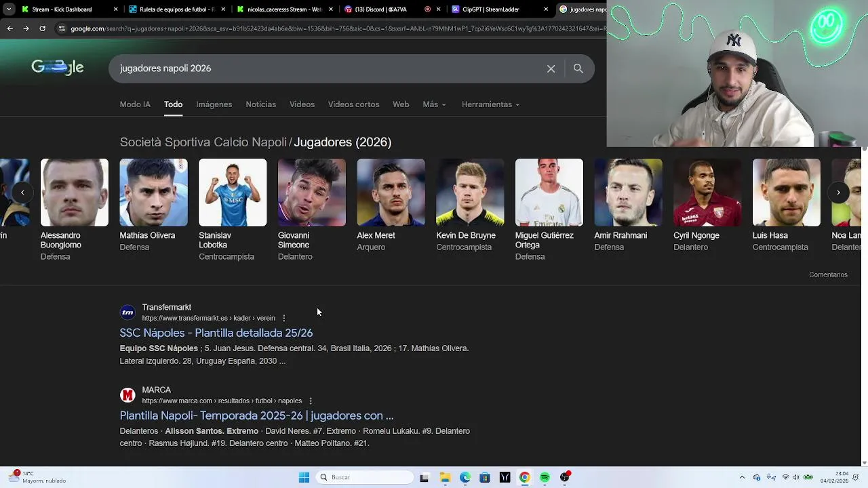This screenshot has width=868, height=488.
Task: Close the Stream - Kick Dashboard tab
Action: (115, 9)
